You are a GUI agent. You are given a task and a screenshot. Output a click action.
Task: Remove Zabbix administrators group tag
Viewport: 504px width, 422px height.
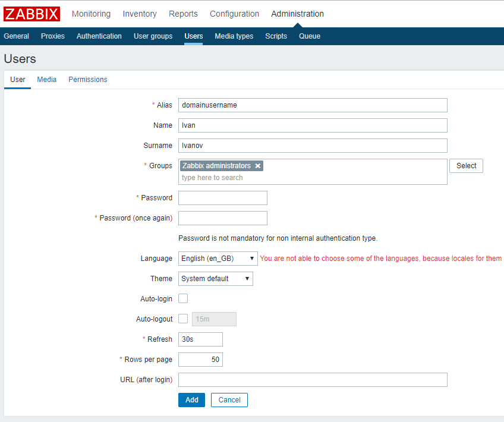click(258, 166)
